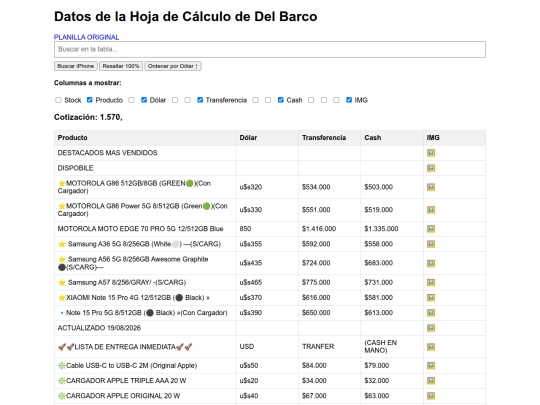Open image icon for Cable USB-C to USB-C
The width and height of the screenshot is (540, 405).
click(x=431, y=365)
